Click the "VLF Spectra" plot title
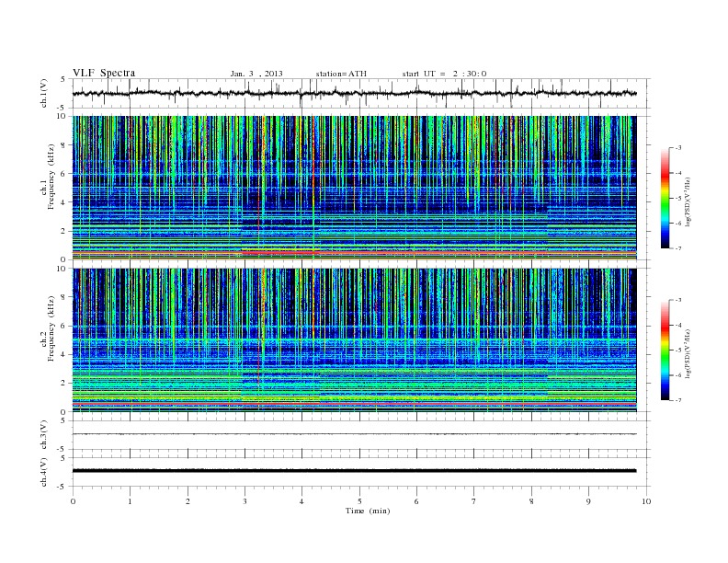 pyautogui.click(x=104, y=73)
